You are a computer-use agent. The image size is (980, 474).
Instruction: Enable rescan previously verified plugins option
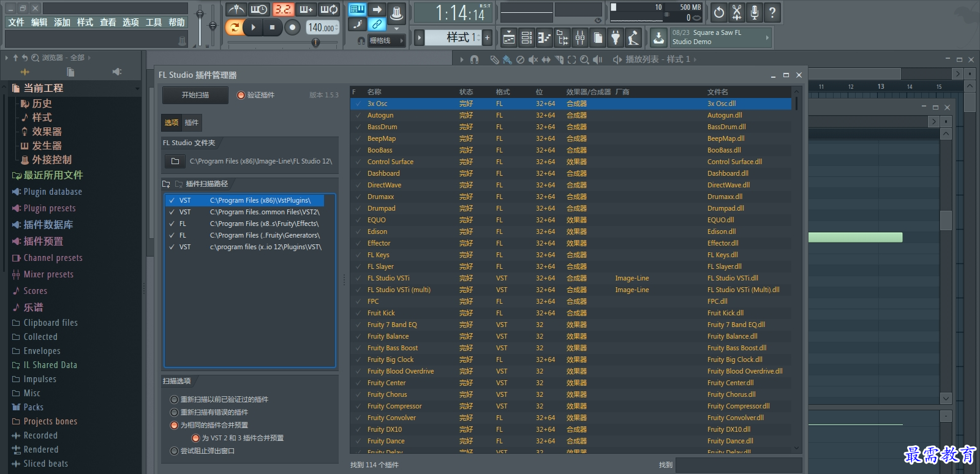[174, 399]
